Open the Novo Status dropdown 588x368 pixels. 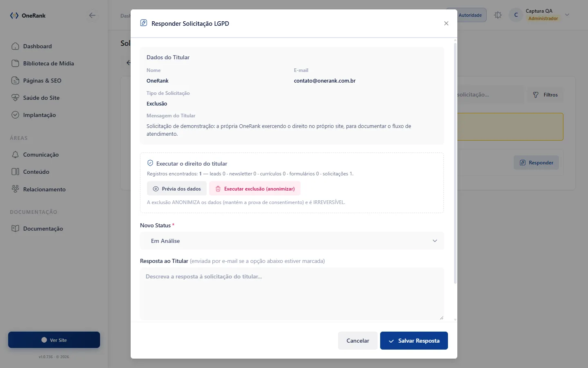[x=292, y=241]
